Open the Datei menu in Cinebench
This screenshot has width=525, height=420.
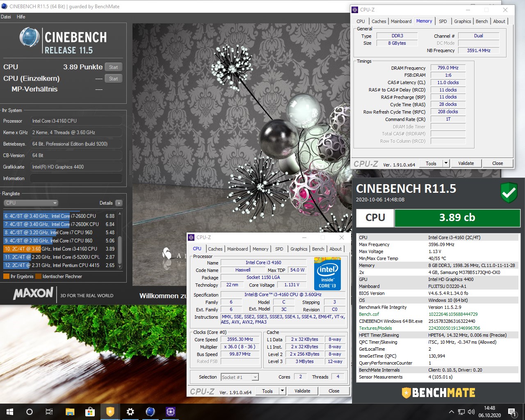(6, 17)
